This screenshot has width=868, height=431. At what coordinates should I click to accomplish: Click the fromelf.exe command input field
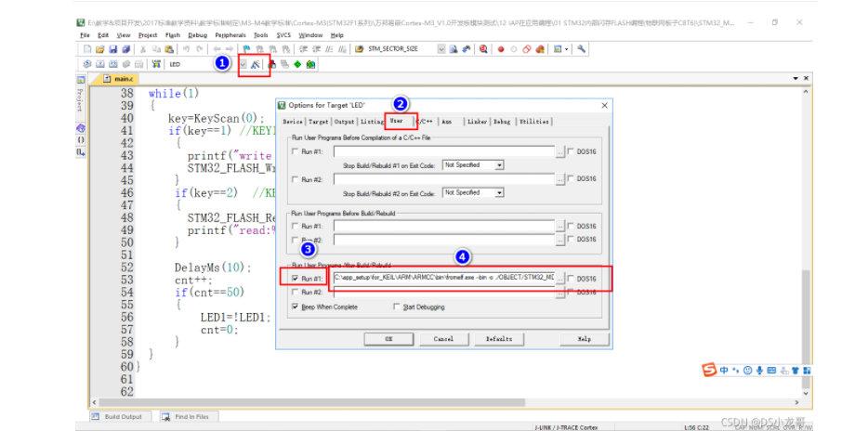point(444,279)
